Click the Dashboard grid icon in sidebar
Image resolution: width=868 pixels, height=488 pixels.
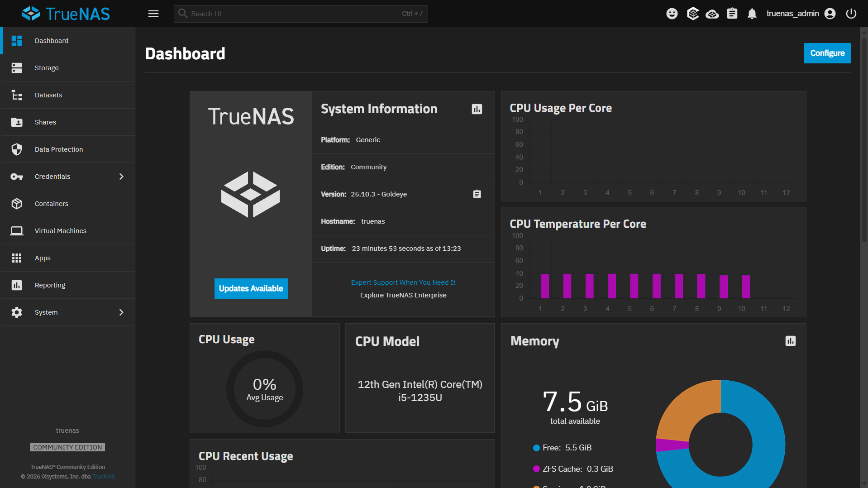(17, 41)
